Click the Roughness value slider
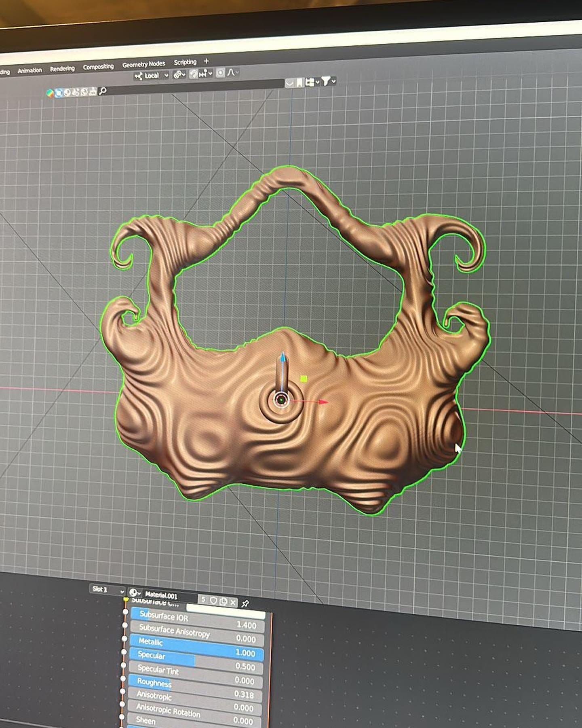582x728 pixels. tap(194, 688)
